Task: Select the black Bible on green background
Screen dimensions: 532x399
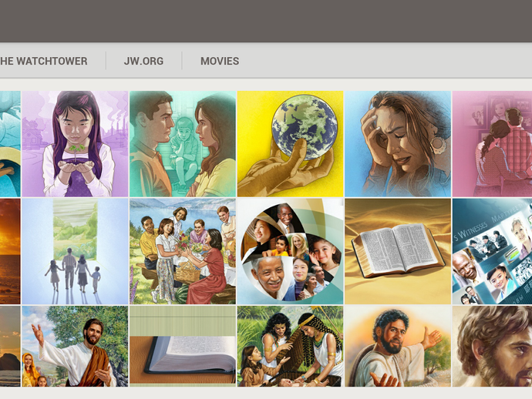Action: tap(183, 346)
